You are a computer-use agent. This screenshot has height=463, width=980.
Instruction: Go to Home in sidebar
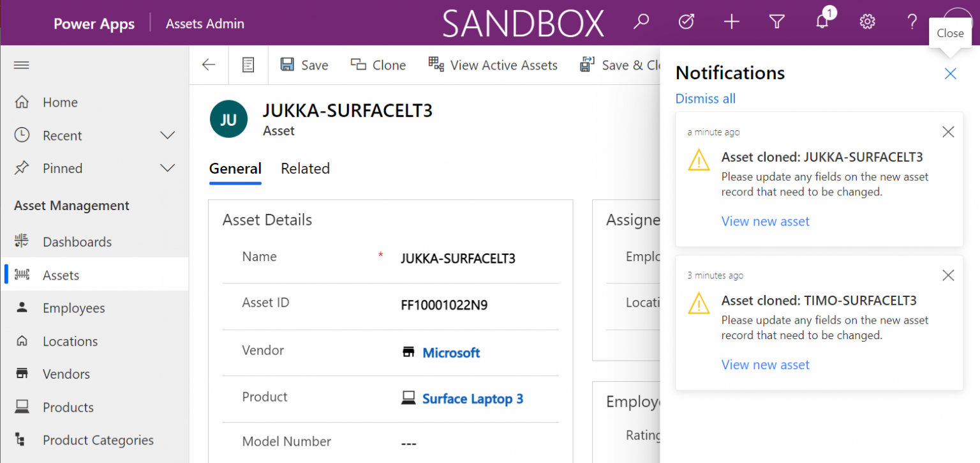[94, 102]
